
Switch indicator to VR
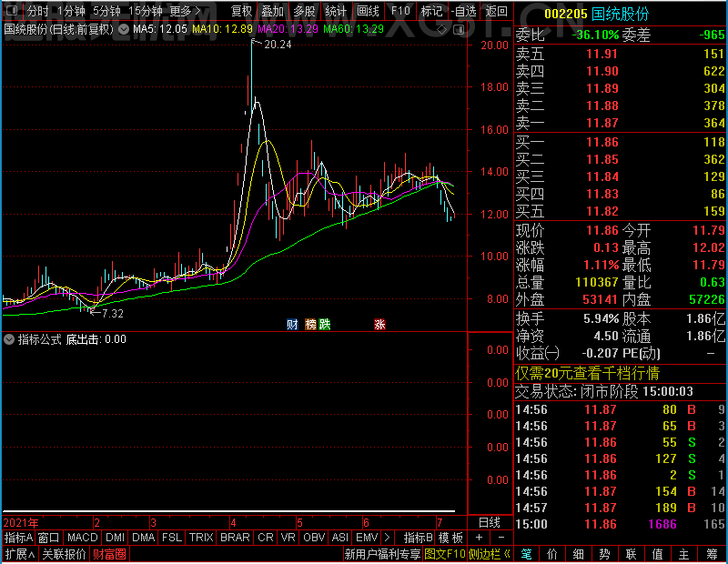288,538
